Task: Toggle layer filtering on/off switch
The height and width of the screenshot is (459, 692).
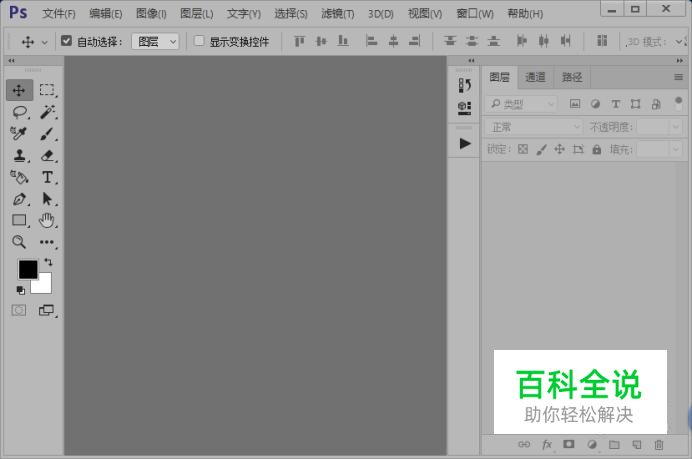Action: click(x=678, y=103)
